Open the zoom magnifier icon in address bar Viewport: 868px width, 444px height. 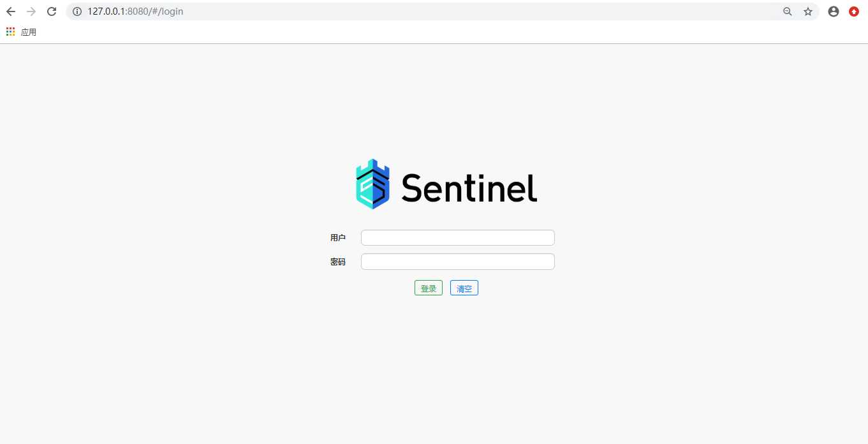tap(788, 11)
